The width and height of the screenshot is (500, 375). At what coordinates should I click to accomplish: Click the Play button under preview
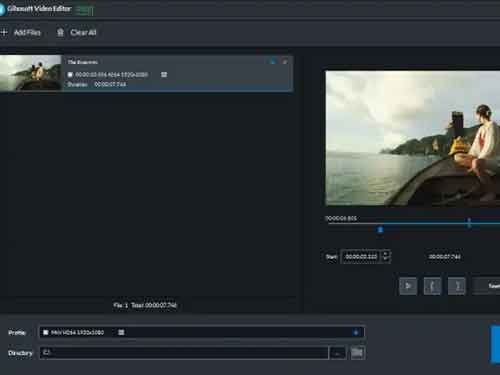tap(408, 286)
